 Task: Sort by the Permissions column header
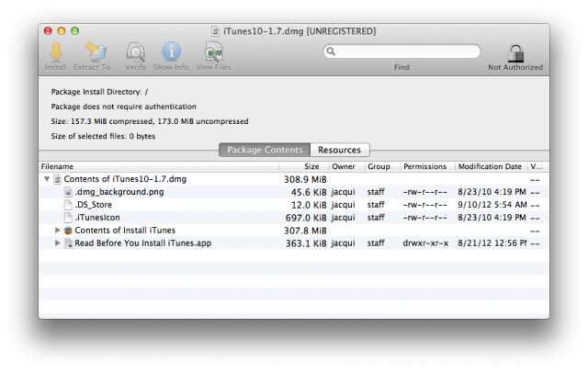click(428, 166)
